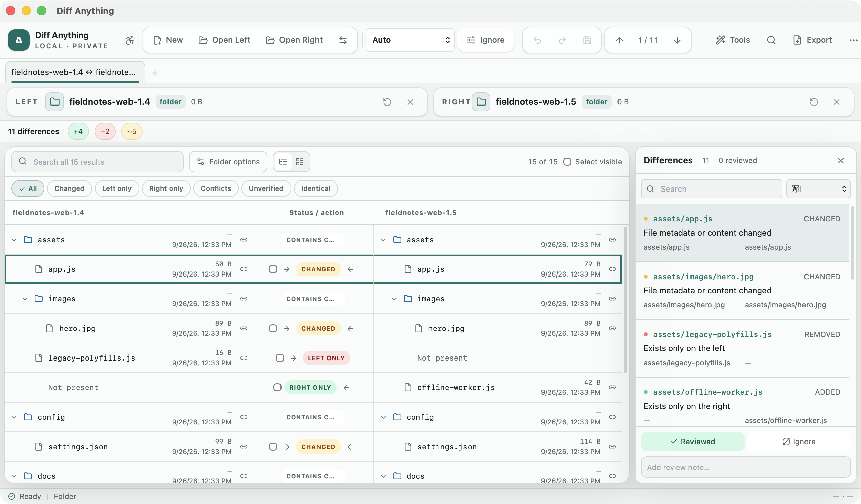
Task: Enable the Select visible checkbox
Action: click(x=567, y=162)
